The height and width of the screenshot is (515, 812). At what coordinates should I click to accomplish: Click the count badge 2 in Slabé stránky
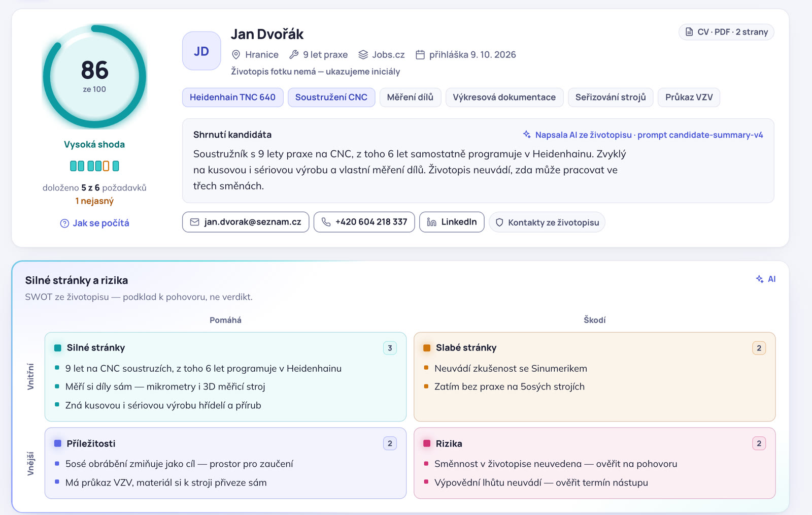click(x=759, y=348)
